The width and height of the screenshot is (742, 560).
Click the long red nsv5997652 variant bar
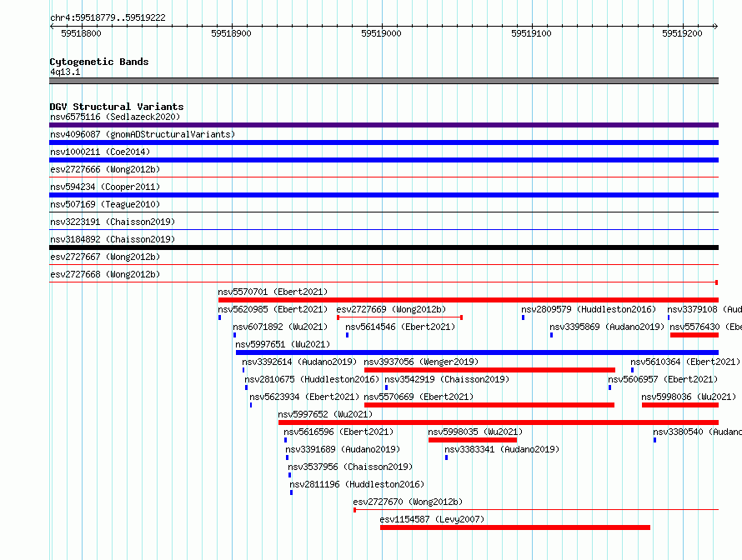point(499,422)
